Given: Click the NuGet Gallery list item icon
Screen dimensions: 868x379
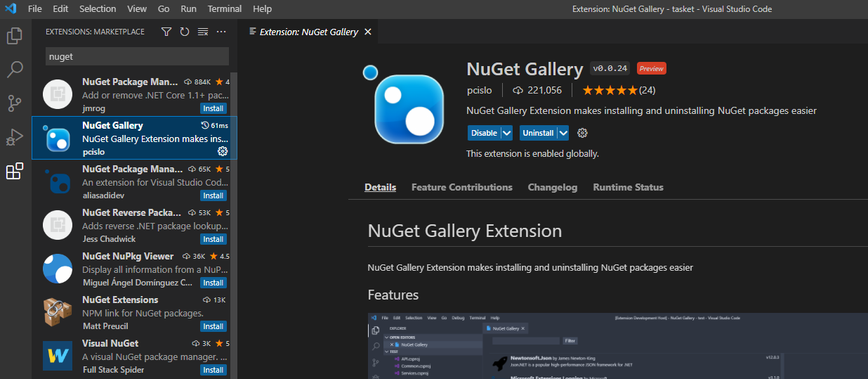Looking at the screenshot, I should (x=58, y=139).
